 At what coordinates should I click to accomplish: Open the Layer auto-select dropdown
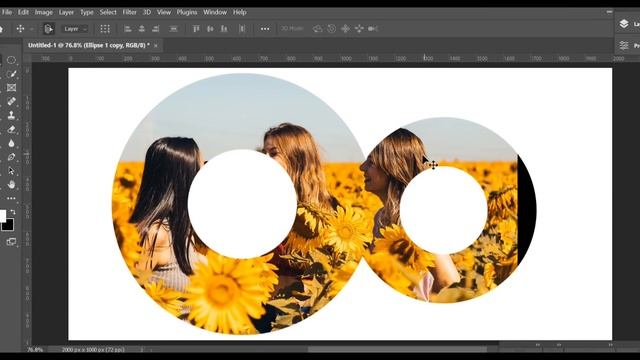click(76, 29)
